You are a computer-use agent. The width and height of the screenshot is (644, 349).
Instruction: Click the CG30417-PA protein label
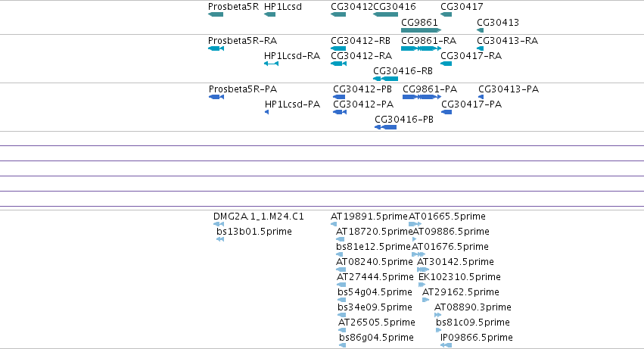click(471, 104)
